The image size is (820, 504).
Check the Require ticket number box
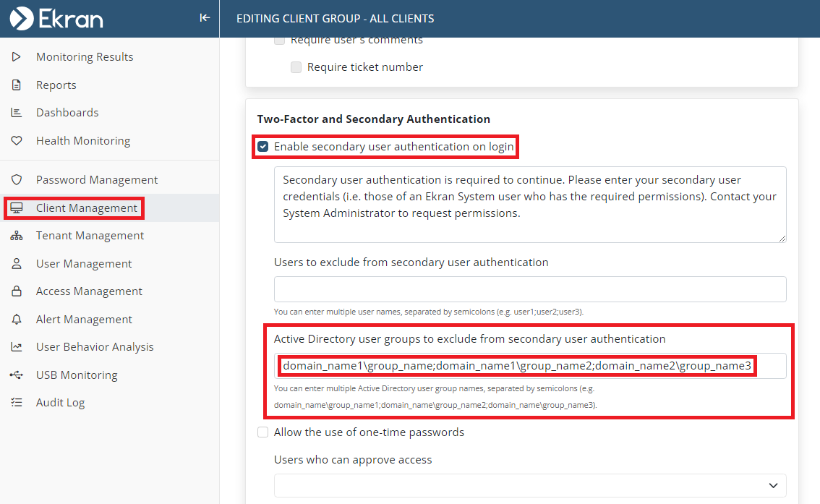(x=296, y=67)
